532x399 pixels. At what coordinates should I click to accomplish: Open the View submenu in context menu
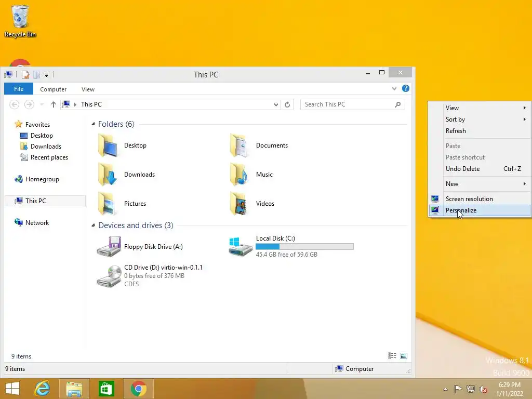pyautogui.click(x=480, y=108)
